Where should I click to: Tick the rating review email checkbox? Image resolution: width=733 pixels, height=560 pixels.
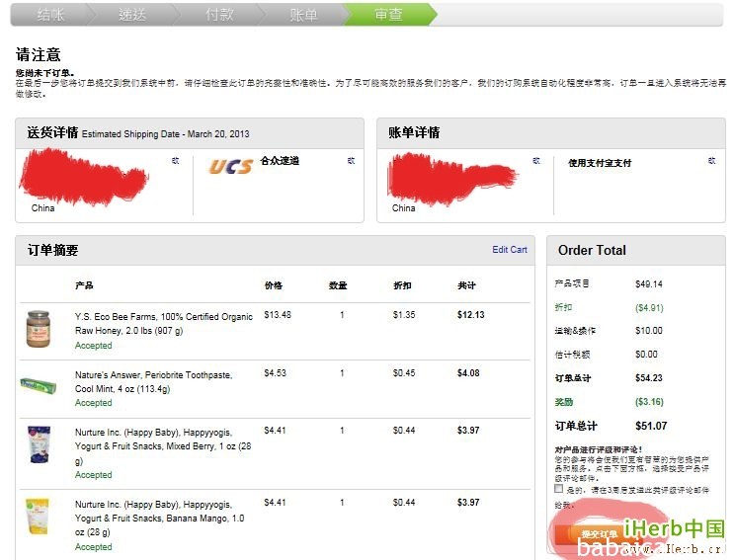559,489
